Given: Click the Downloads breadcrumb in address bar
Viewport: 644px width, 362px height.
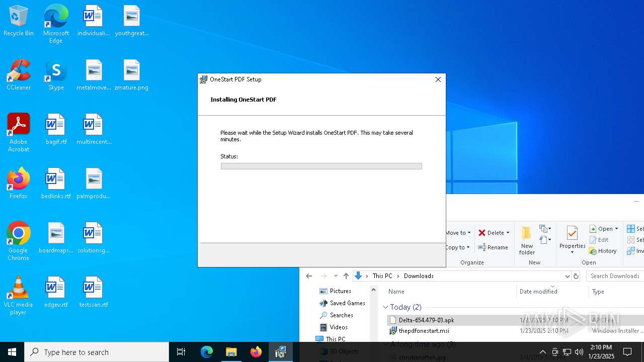Looking at the screenshot, I should [x=419, y=276].
